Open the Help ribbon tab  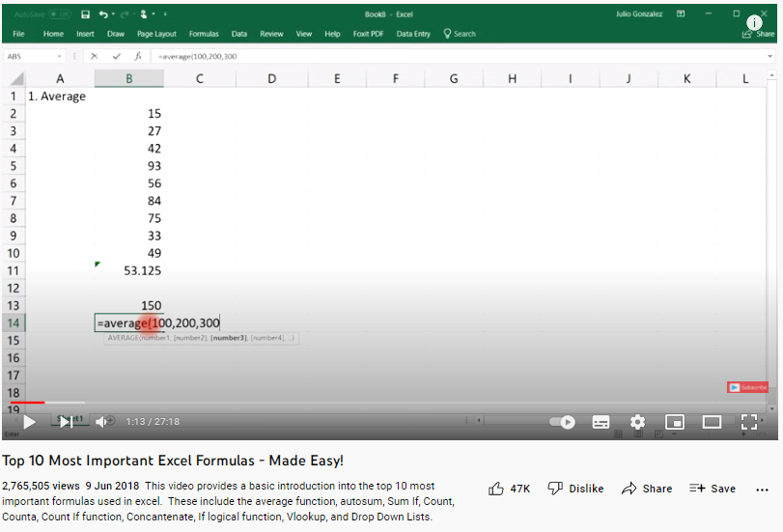point(332,34)
